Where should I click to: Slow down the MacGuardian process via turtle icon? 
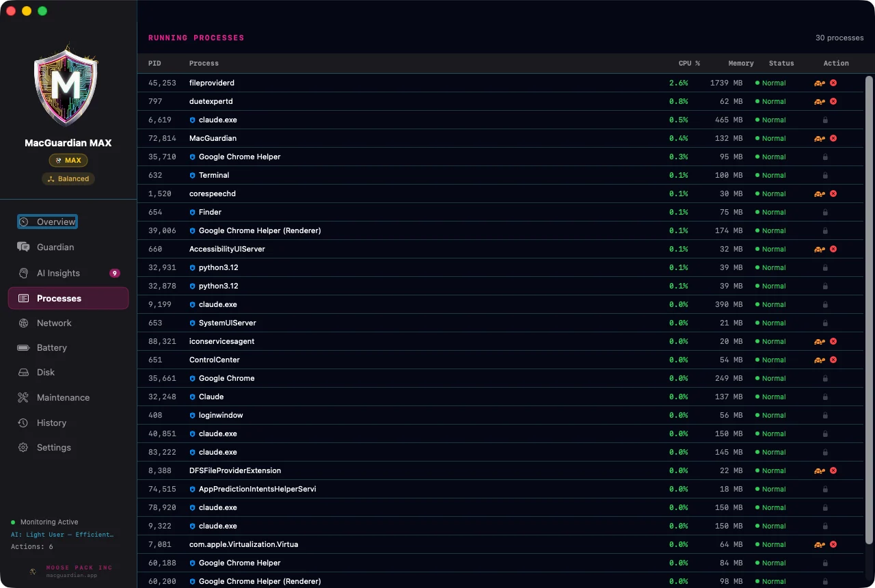819,138
